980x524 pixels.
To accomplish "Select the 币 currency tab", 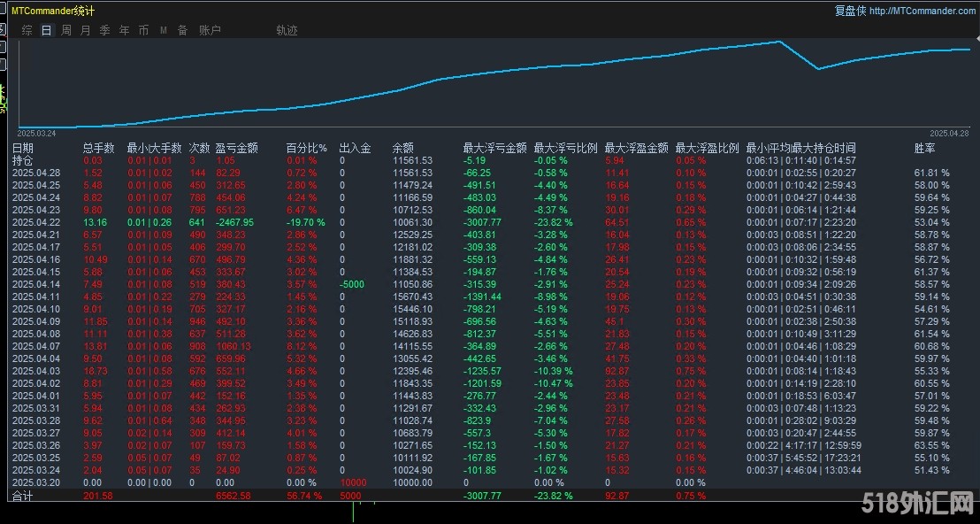I will click(x=144, y=30).
